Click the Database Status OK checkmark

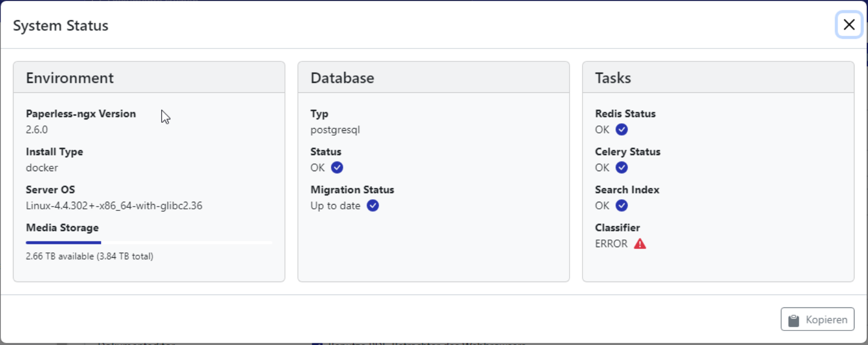tap(337, 167)
